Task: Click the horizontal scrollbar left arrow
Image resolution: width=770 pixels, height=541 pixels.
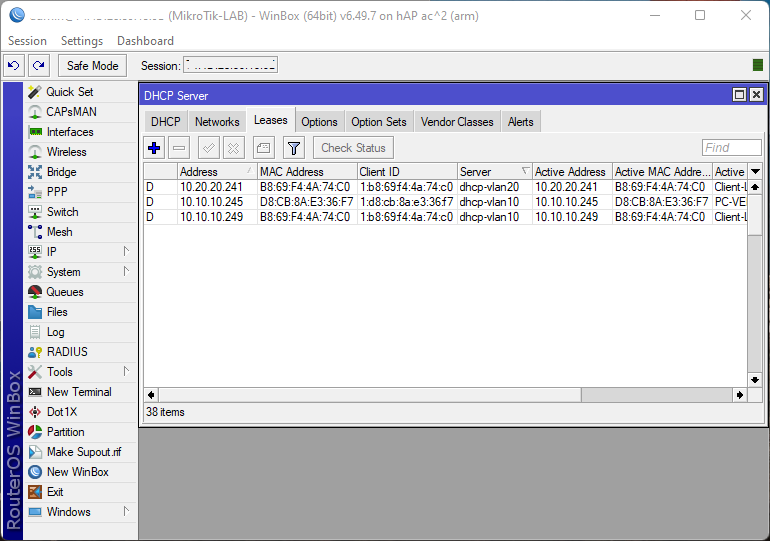Action: point(151,395)
